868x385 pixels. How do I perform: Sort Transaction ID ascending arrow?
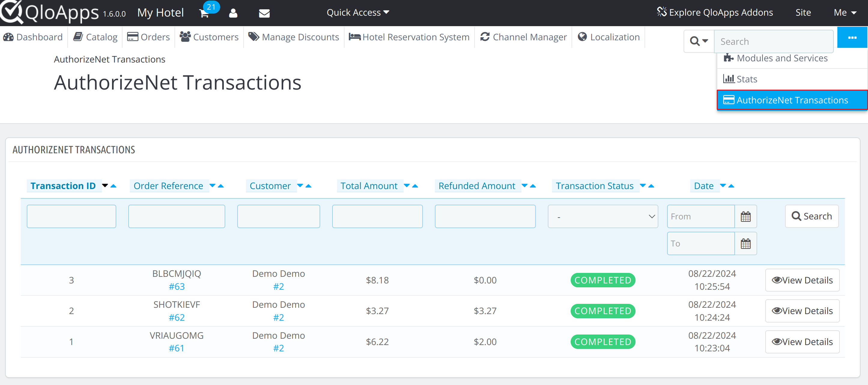pos(114,186)
